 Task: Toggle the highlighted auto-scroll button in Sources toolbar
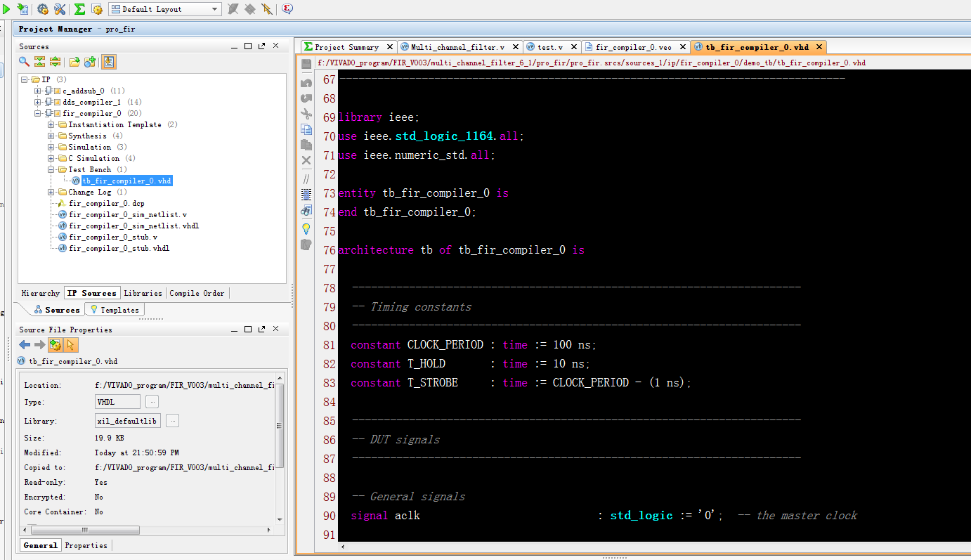click(108, 62)
